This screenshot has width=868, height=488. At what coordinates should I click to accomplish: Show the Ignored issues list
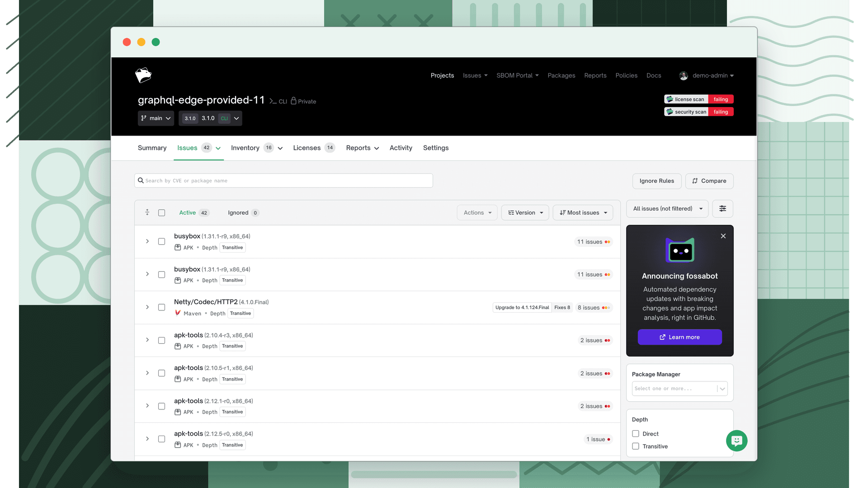(x=243, y=213)
